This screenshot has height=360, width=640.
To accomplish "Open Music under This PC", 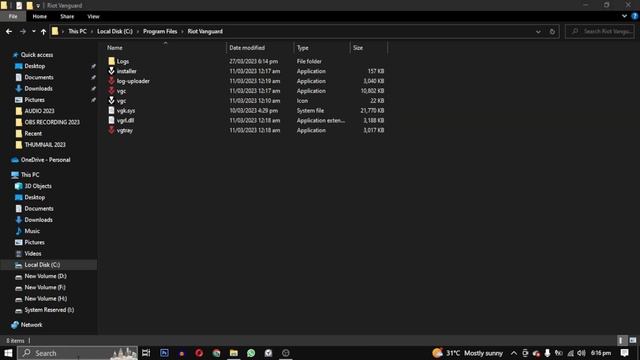I will [x=32, y=231].
